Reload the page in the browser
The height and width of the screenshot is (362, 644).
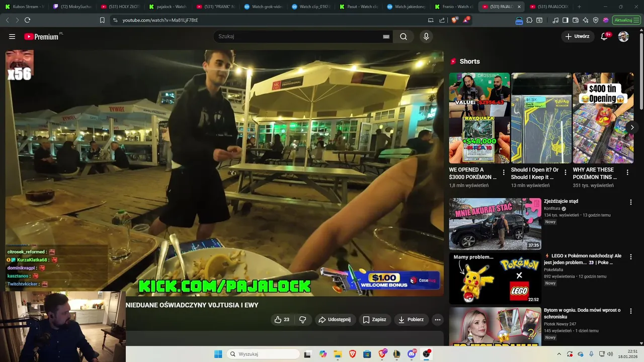pyautogui.click(x=27, y=20)
